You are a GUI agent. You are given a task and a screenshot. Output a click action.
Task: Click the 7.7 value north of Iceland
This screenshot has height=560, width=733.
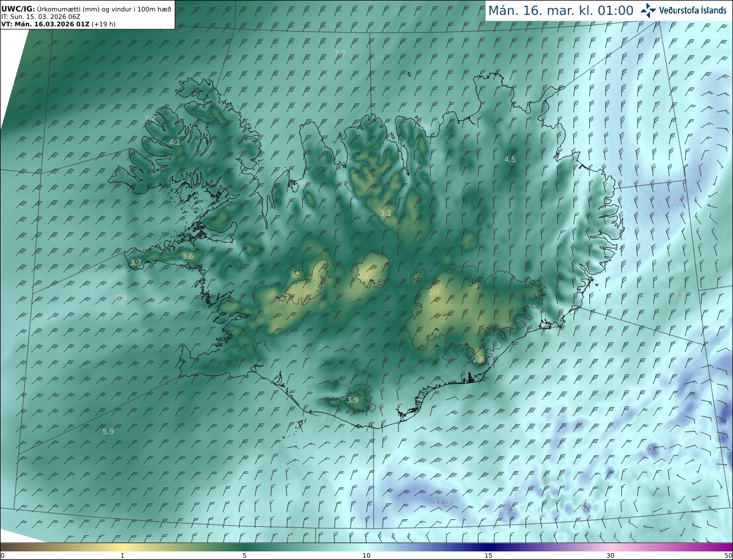[340, 53]
